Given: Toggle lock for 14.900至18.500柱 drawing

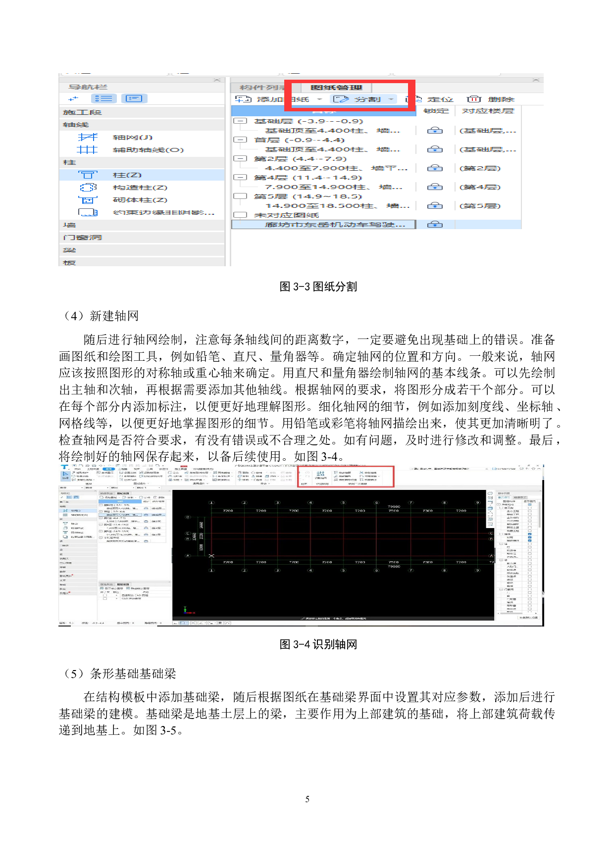Looking at the screenshot, I should click(x=435, y=206).
